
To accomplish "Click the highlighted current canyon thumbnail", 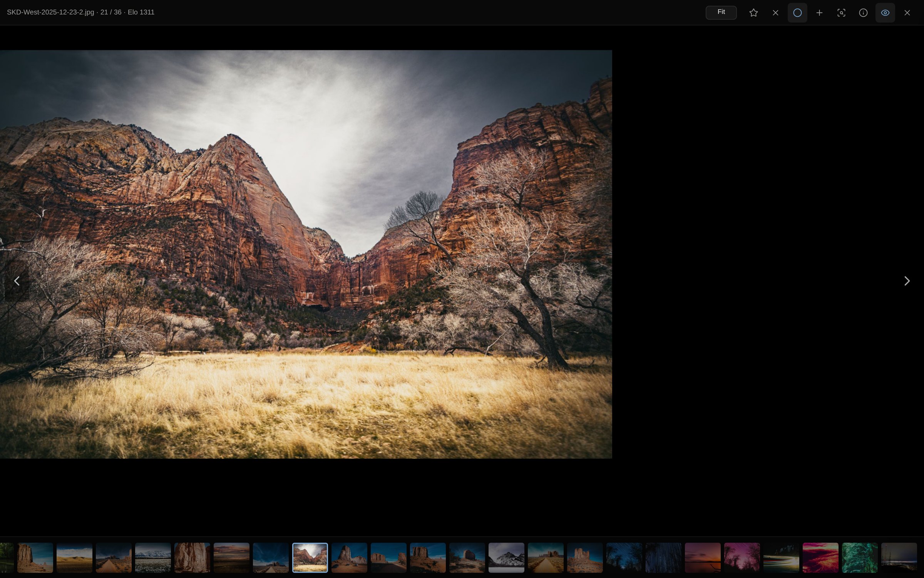I will pos(310,558).
